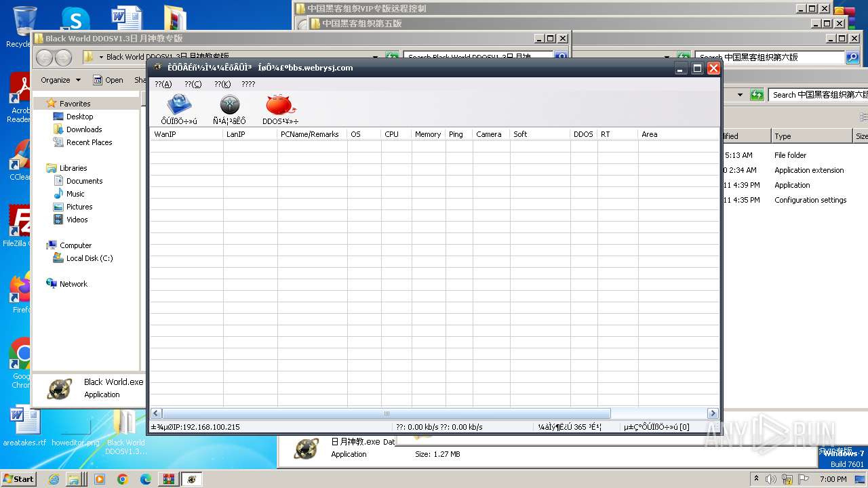Sort by PCName/Remarks column header
The height and width of the screenshot is (488, 868).
(x=313, y=134)
